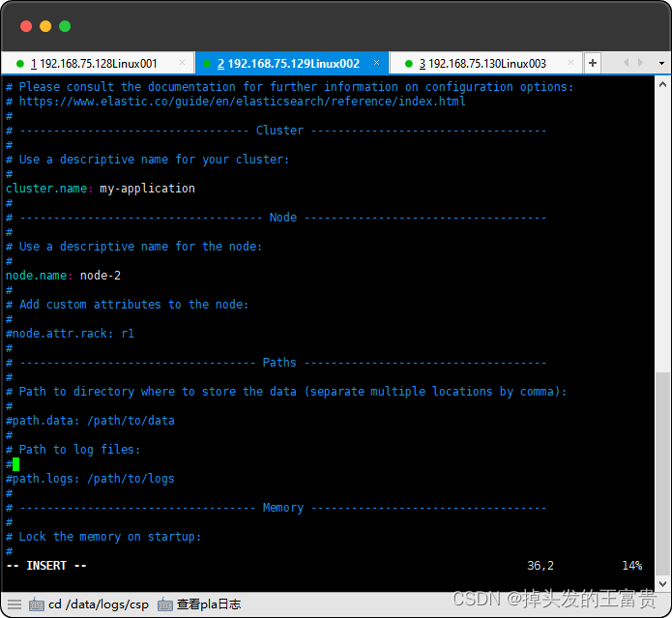Click the scrollbar up arrow

tap(662, 85)
